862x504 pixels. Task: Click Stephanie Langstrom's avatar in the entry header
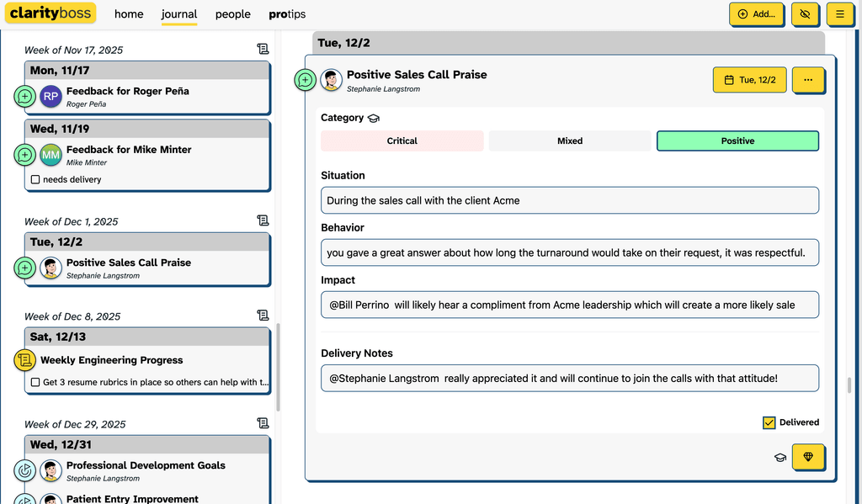331,81
